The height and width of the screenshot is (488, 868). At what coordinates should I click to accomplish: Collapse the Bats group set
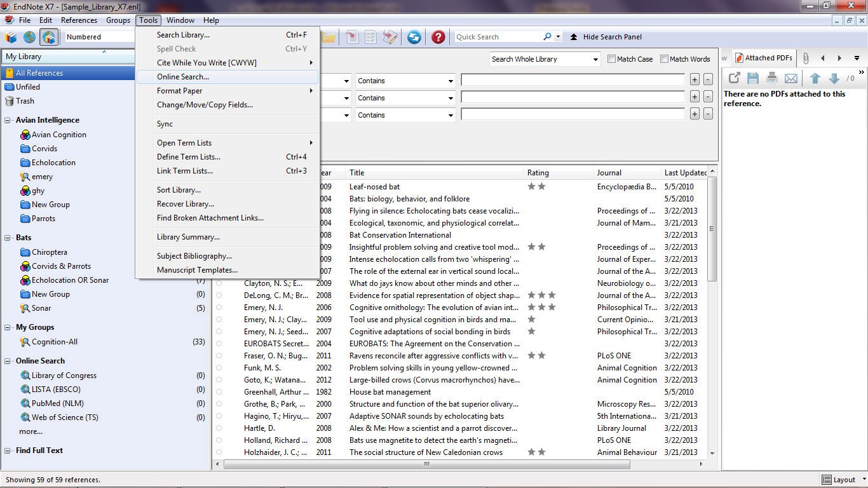click(8, 238)
